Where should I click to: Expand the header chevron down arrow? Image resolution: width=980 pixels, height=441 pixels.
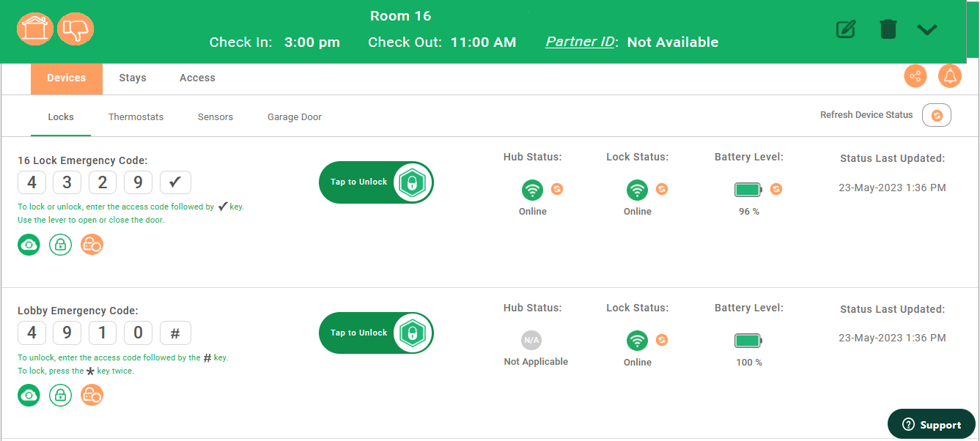point(927,30)
